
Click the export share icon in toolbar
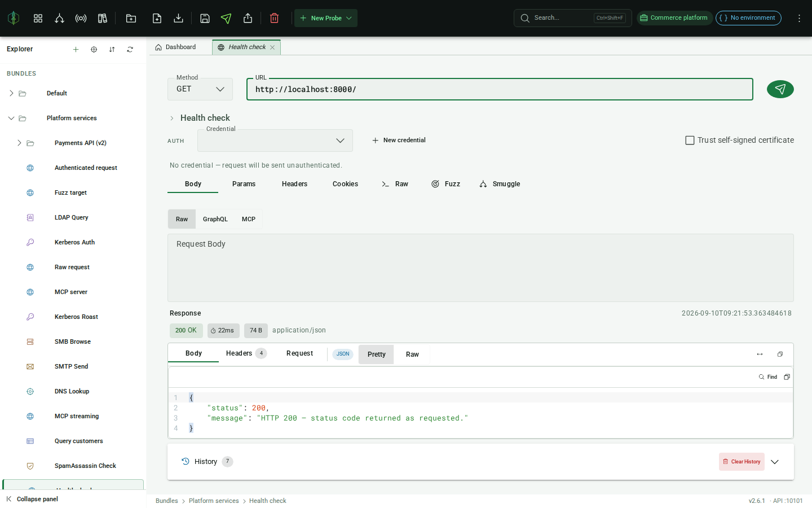pyautogui.click(x=248, y=18)
